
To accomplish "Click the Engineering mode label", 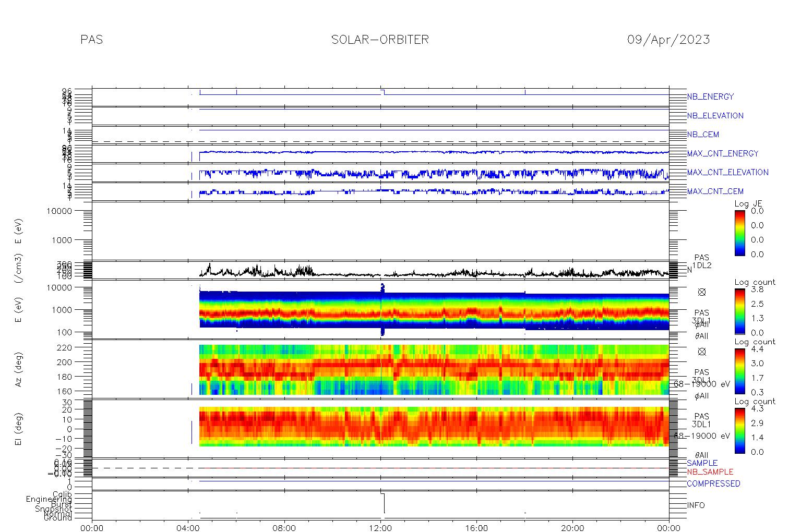I will click(x=49, y=499).
